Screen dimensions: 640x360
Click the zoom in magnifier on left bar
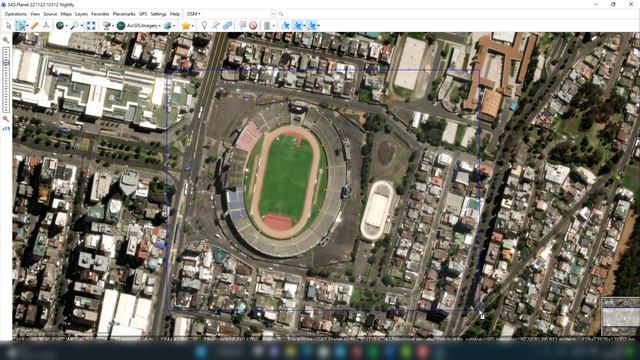tap(6, 40)
